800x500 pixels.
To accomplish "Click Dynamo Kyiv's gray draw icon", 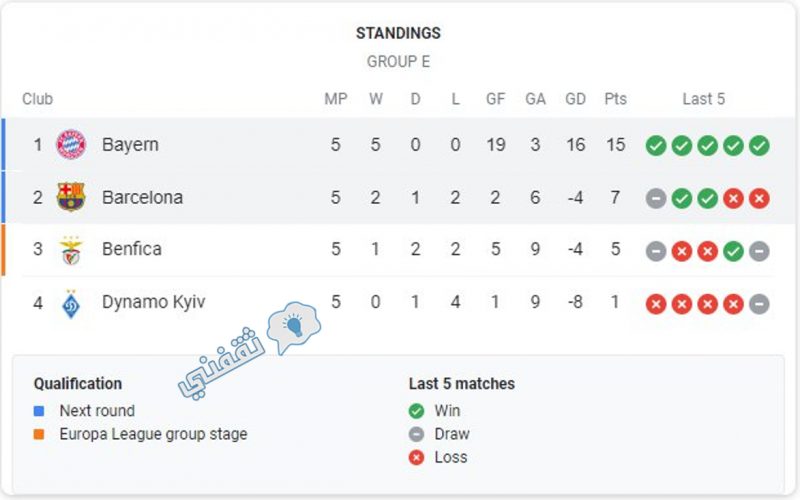I will pos(759,304).
